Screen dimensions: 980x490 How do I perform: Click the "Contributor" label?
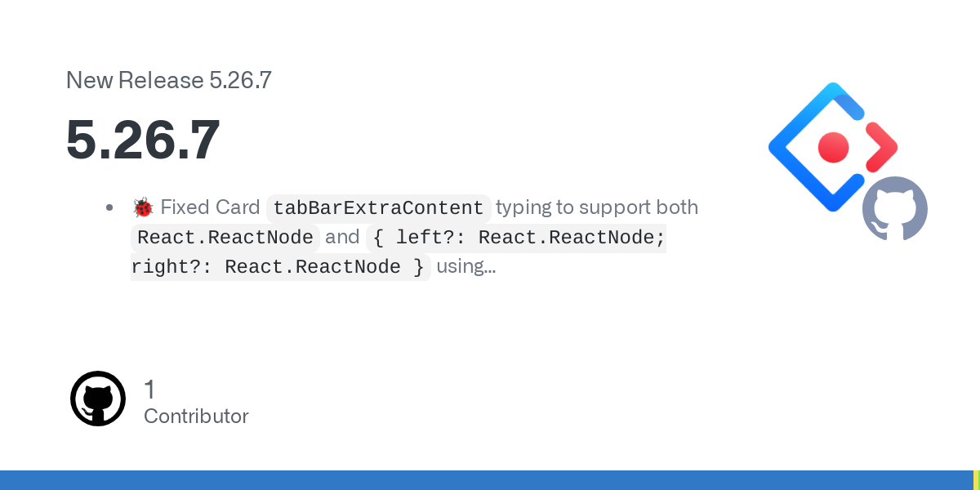click(196, 416)
